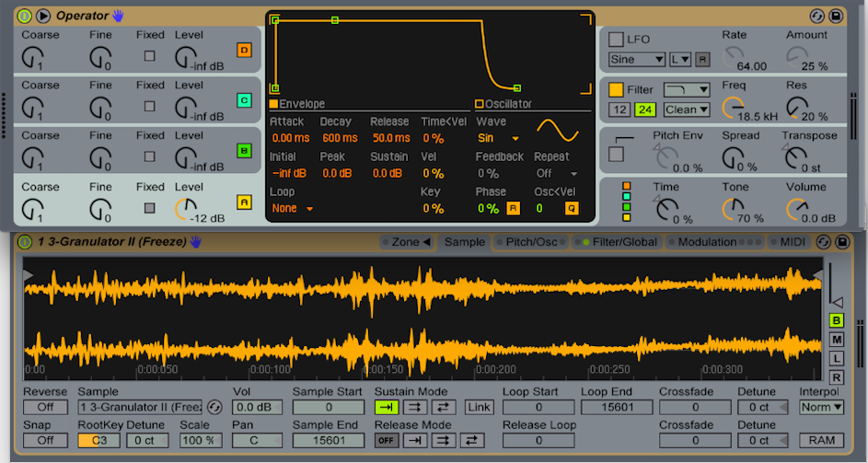The height and width of the screenshot is (463, 868).
Task: Select oscillator B button
Action: coord(244,151)
